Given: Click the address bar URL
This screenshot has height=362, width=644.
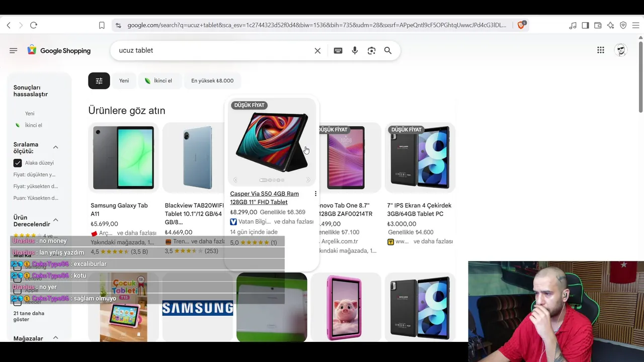Looking at the screenshot, I should (317, 25).
